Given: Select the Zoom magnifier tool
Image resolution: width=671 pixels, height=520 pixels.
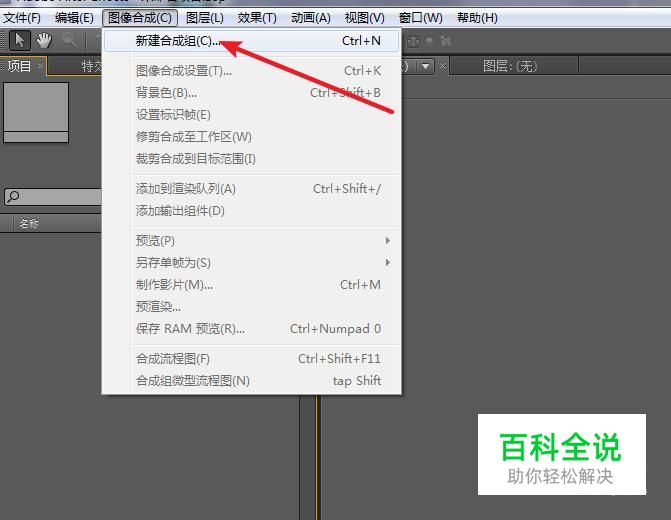Looking at the screenshot, I should click(69, 41).
